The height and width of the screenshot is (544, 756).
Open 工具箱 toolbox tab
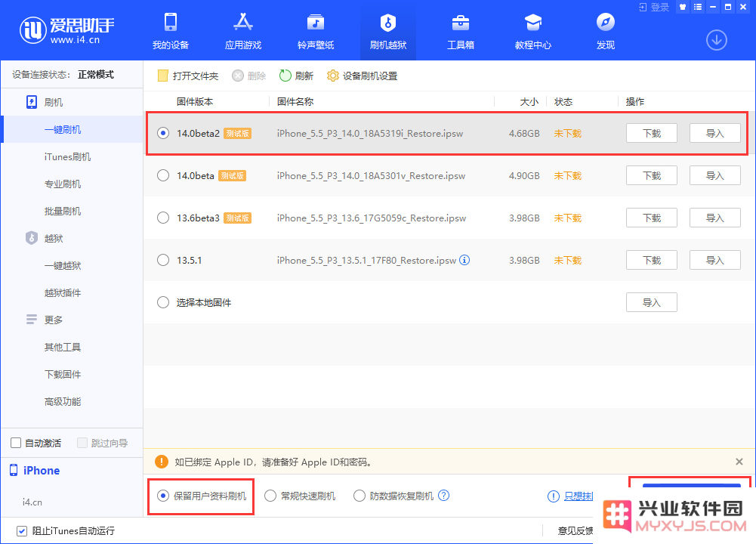(x=461, y=32)
